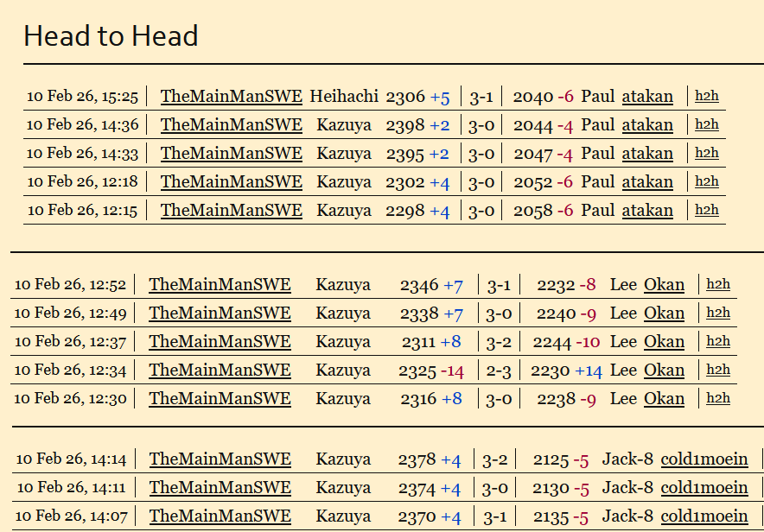The image size is (764, 532).
Task: Select the -14 rating change
Action: coord(452,371)
